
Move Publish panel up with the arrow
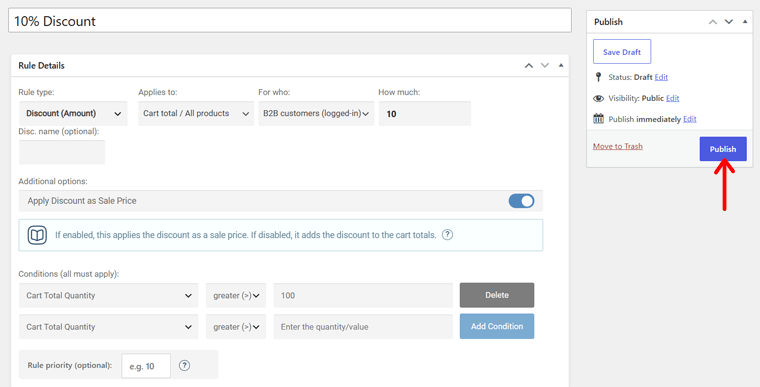pyautogui.click(x=712, y=22)
